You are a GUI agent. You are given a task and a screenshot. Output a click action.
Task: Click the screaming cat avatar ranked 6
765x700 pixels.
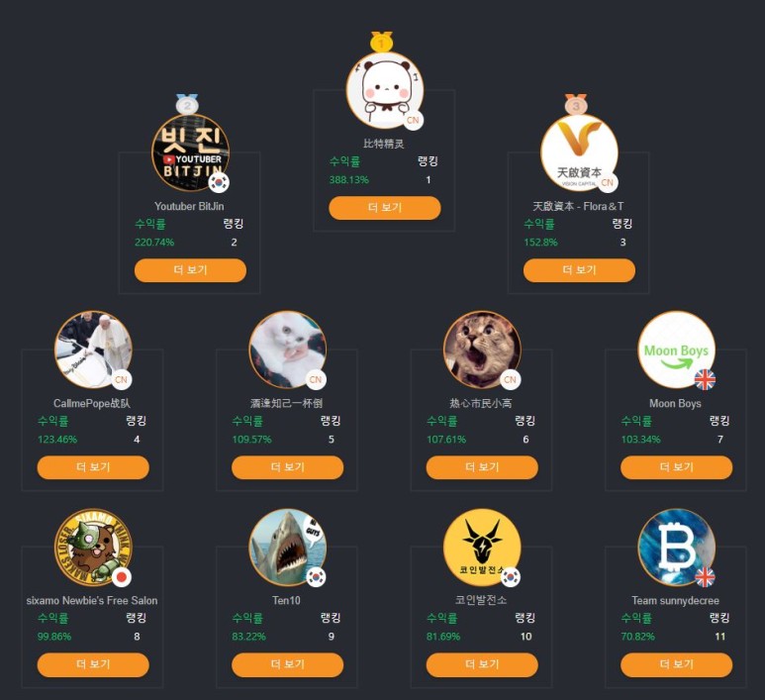coord(482,350)
